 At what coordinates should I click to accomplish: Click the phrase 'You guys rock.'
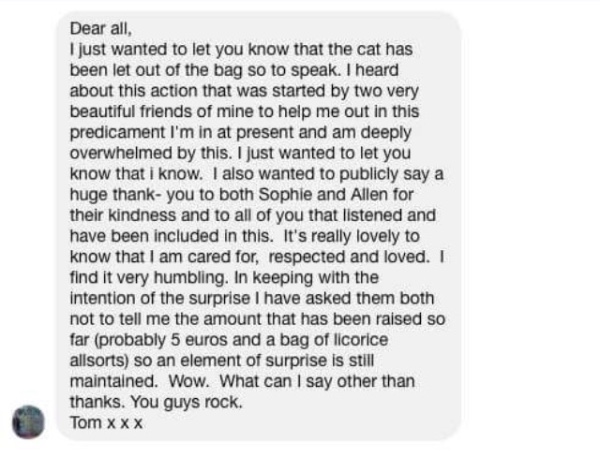[186, 402]
